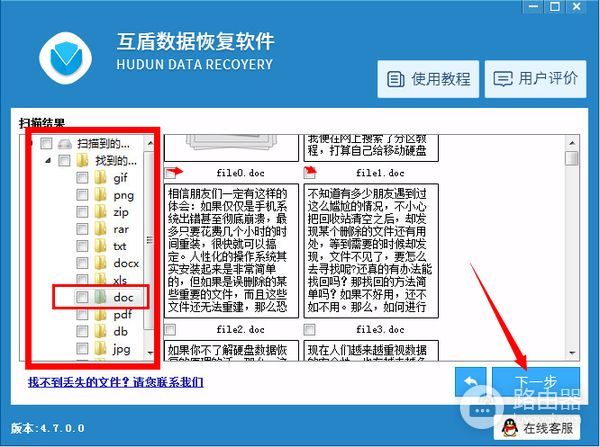Select the xls folder in tree

pyautogui.click(x=120, y=280)
